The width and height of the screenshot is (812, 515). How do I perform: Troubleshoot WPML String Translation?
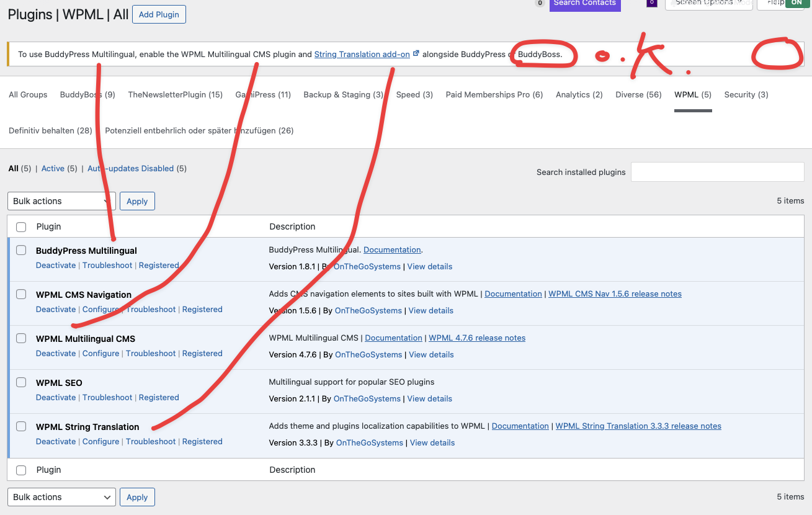[x=151, y=441]
